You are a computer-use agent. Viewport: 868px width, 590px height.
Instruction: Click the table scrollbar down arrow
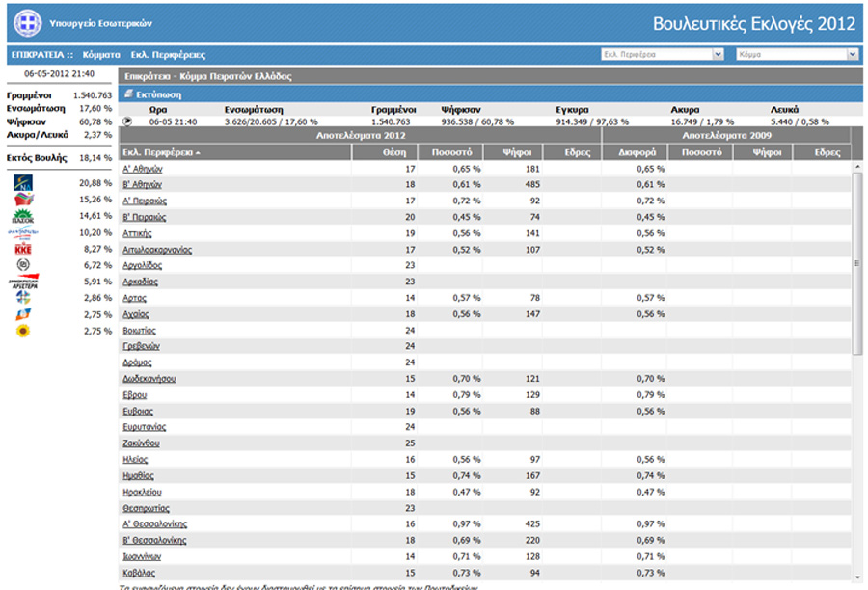[x=857, y=577]
